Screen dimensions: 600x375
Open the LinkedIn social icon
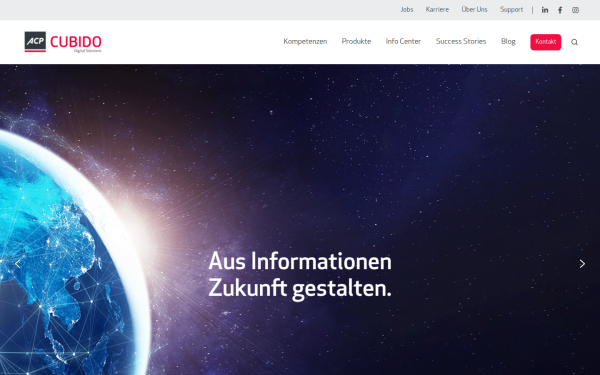(x=545, y=10)
